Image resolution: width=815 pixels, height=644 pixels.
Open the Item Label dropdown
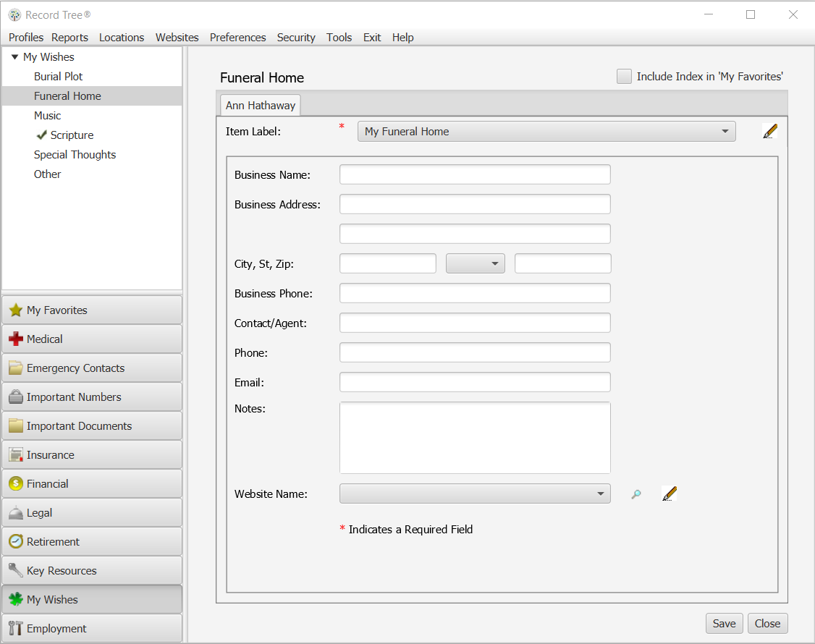point(725,131)
